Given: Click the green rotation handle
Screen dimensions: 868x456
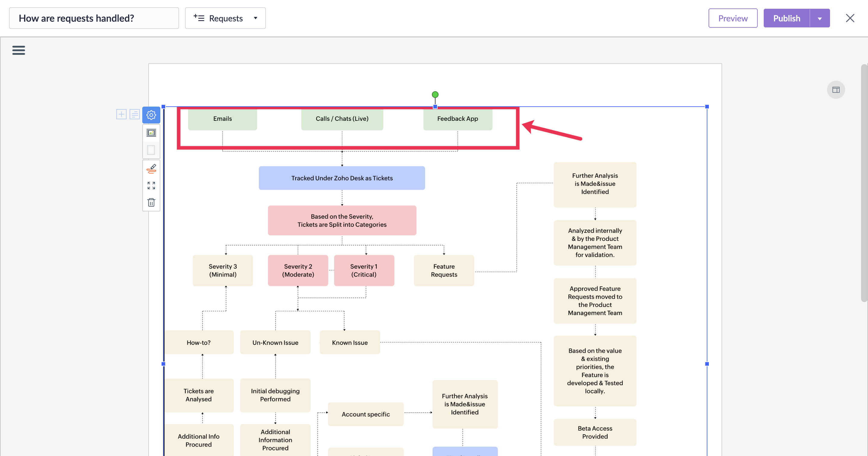Looking at the screenshot, I should pyautogui.click(x=435, y=95).
